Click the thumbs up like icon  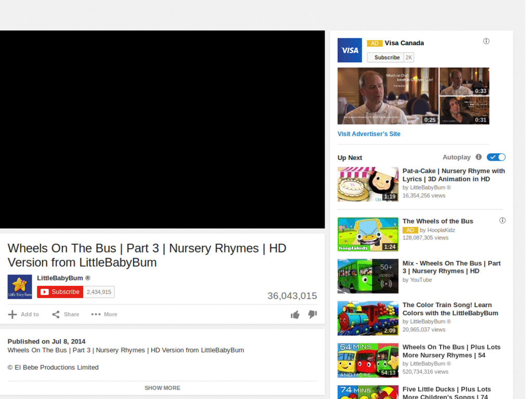(295, 314)
